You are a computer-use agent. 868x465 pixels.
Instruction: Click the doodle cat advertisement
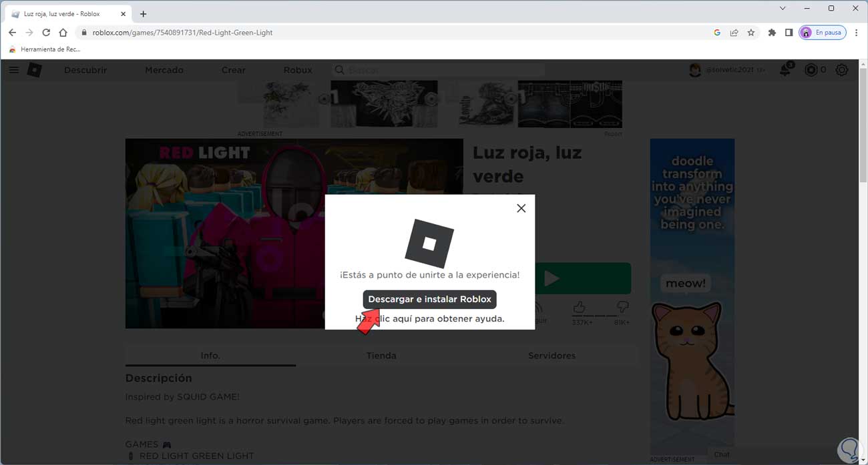[x=692, y=297]
